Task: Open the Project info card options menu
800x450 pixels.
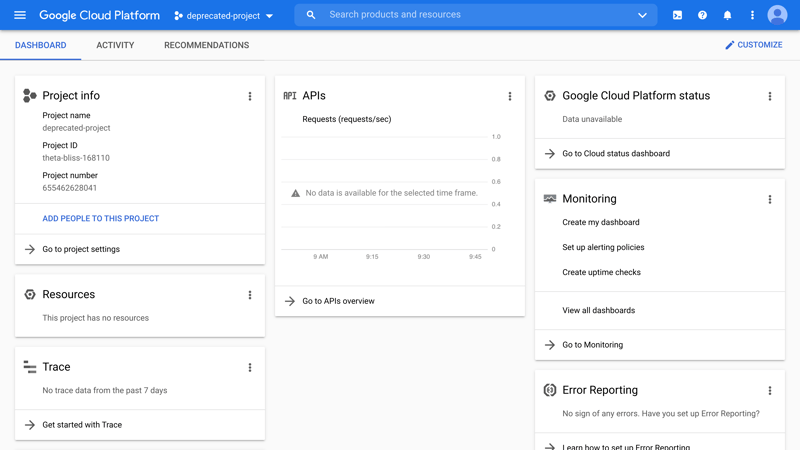Action: (x=250, y=96)
